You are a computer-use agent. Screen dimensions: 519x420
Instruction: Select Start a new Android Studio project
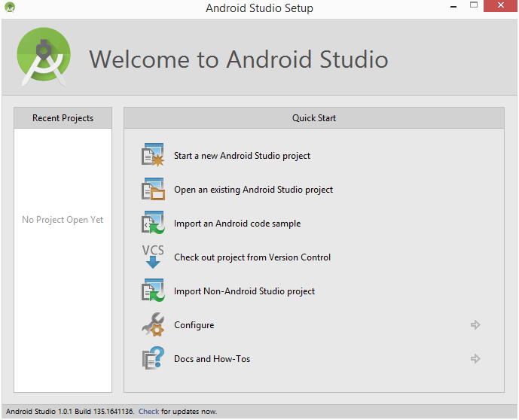[x=242, y=156]
